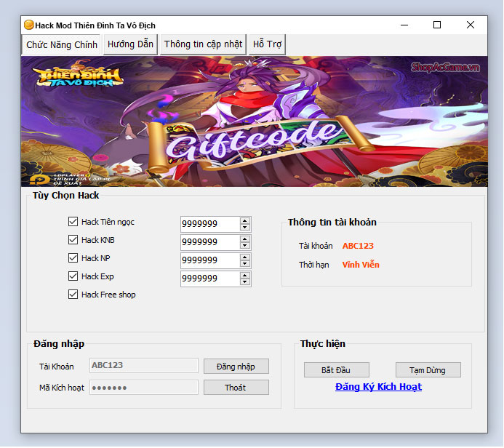
Task: Disable the Hack Exp checkbox
Action: (x=73, y=276)
